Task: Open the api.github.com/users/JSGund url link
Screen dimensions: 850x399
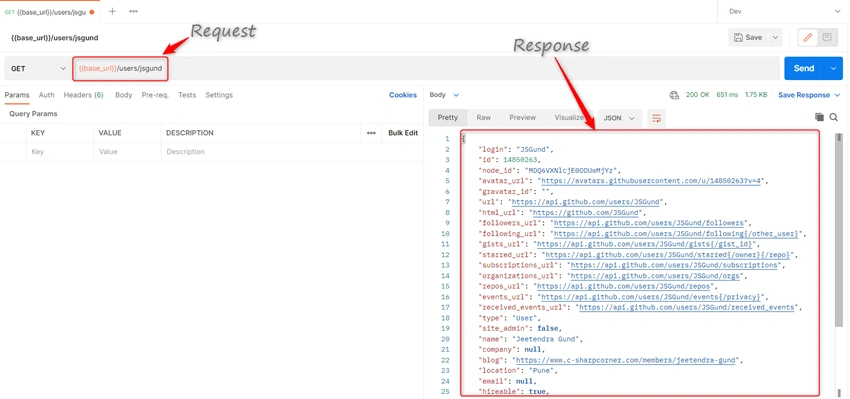Action: [586, 202]
